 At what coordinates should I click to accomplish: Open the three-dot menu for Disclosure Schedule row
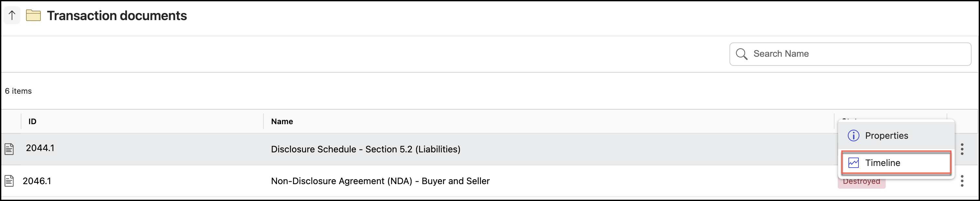click(962, 149)
